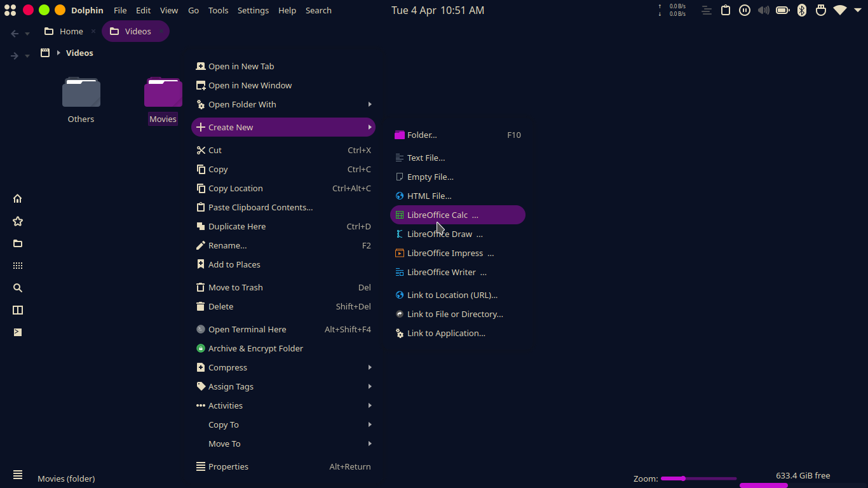Open the forward history dropdown arrow
This screenshot has height=488, width=868.
(x=27, y=57)
